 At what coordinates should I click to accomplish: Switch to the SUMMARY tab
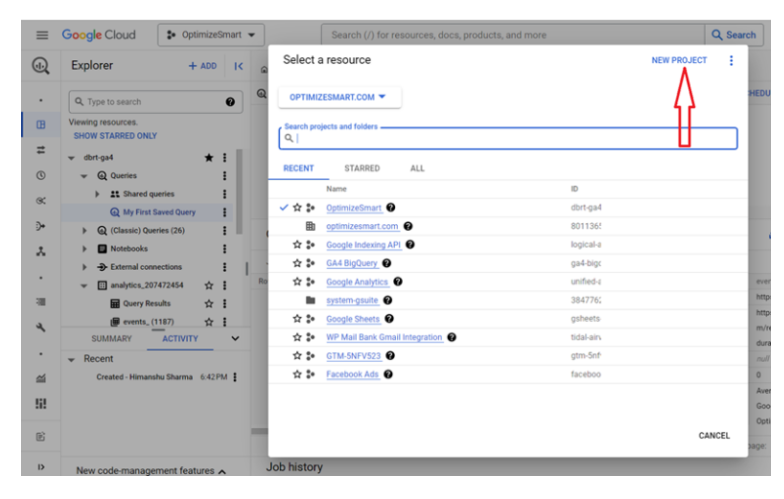[x=112, y=338]
